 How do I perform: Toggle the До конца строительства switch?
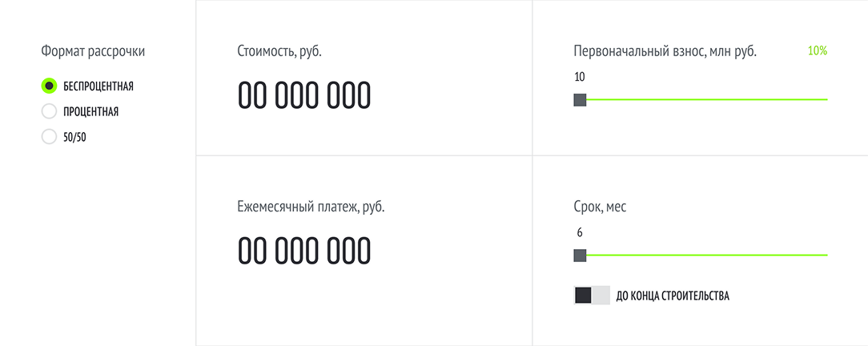(x=592, y=296)
